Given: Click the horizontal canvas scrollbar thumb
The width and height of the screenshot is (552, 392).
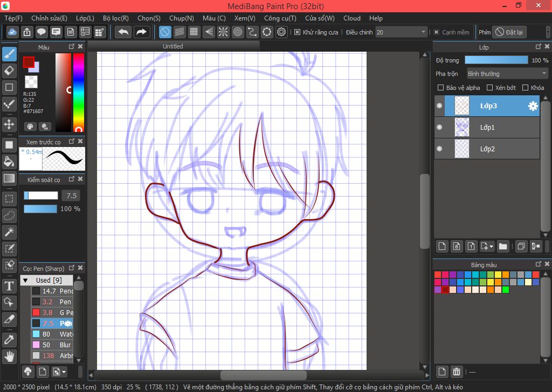Looking at the screenshot, I should pos(263,375).
